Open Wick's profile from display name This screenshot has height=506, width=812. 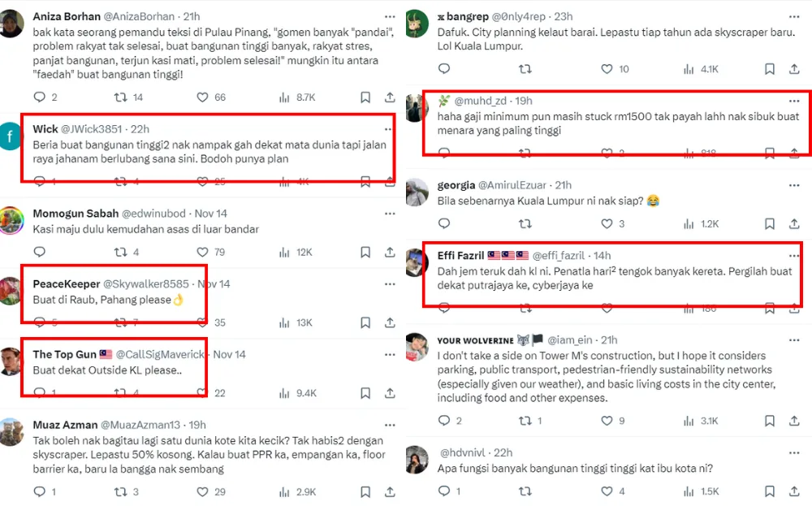[x=45, y=129]
